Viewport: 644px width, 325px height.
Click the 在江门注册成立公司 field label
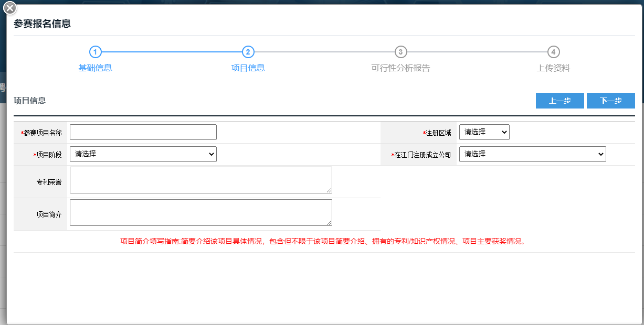[x=421, y=155]
